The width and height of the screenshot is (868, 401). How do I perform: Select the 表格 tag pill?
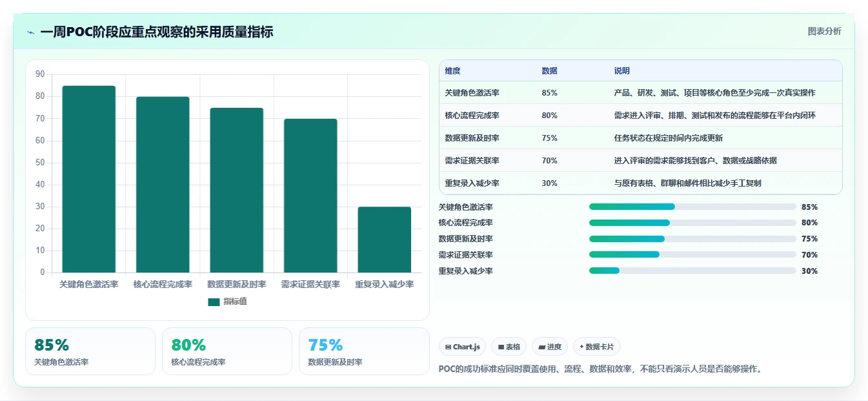click(509, 347)
